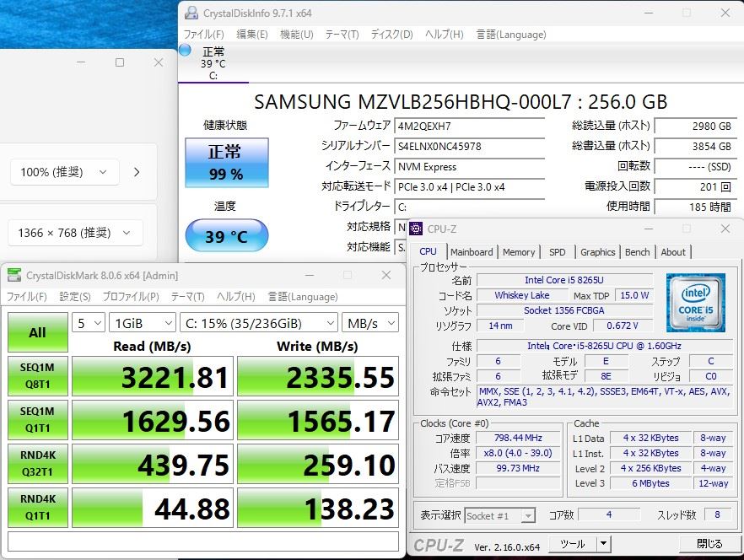
Task: Run the SEQ1M Q8T1 test
Action: [x=38, y=376]
